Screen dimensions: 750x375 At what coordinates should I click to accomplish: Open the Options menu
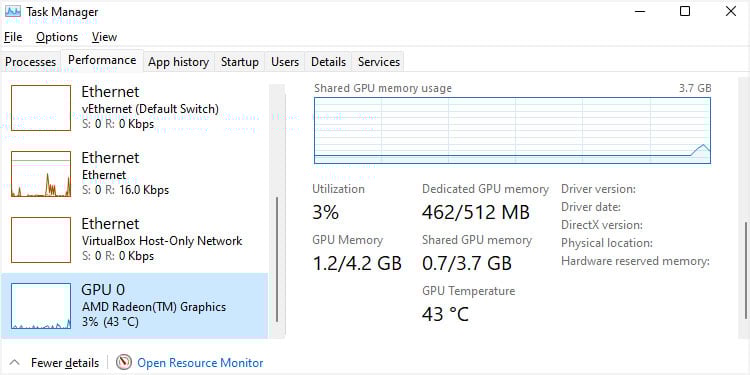click(x=57, y=37)
